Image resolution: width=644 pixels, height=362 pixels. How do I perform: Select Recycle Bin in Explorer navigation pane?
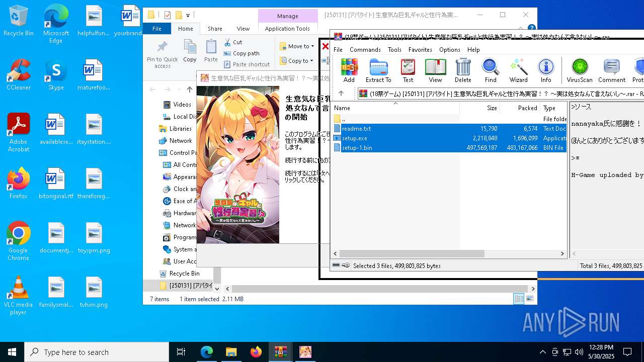coord(184,274)
